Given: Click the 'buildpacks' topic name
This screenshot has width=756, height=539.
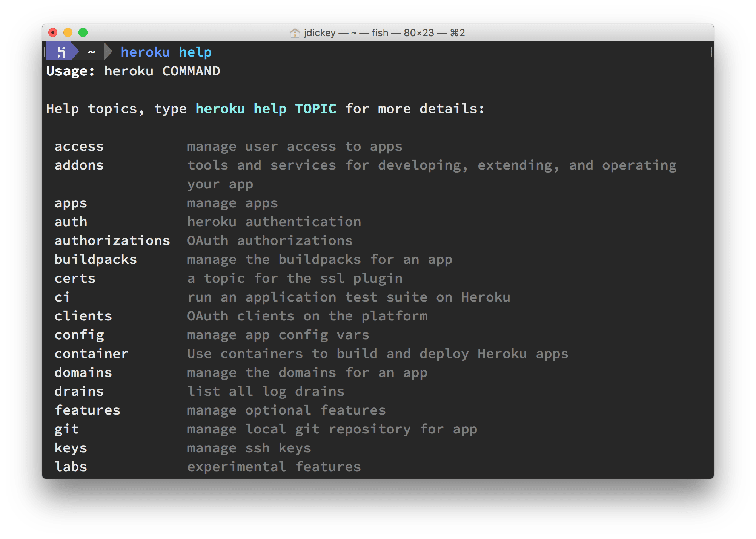Looking at the screenshot, I should pos(95,259).
